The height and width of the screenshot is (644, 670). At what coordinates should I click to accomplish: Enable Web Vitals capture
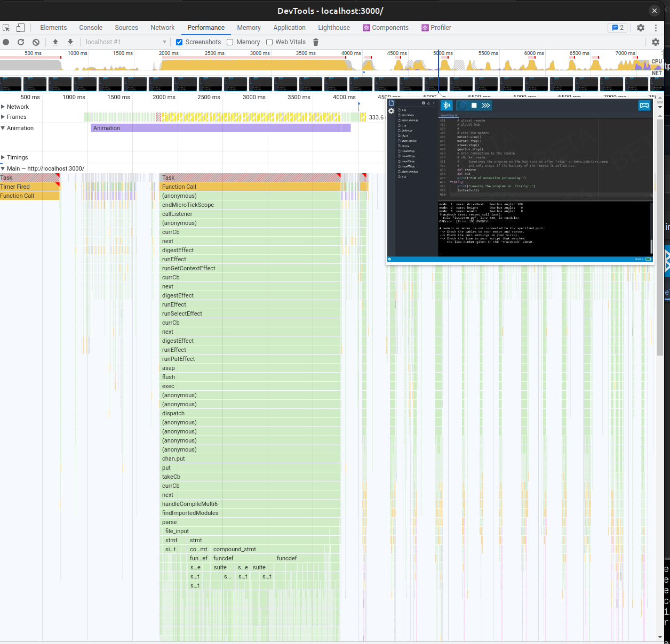point(269,42)
